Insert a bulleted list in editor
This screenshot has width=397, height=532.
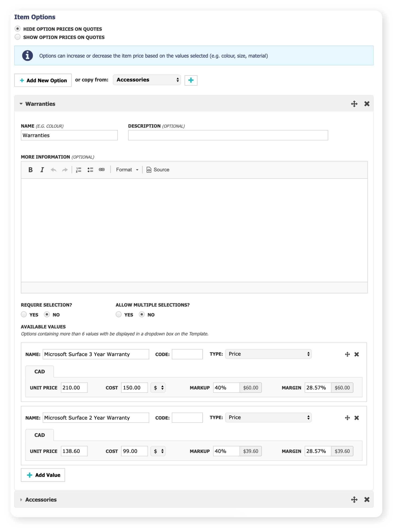[90, 170]
